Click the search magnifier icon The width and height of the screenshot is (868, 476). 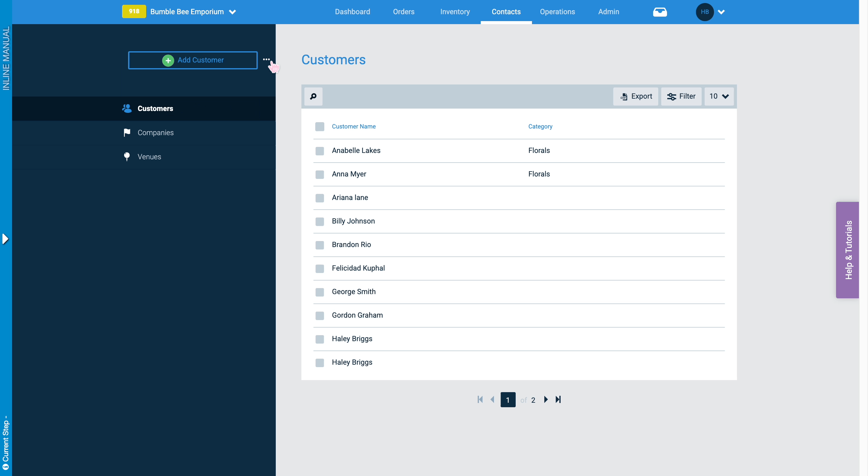tap(313, 97)
